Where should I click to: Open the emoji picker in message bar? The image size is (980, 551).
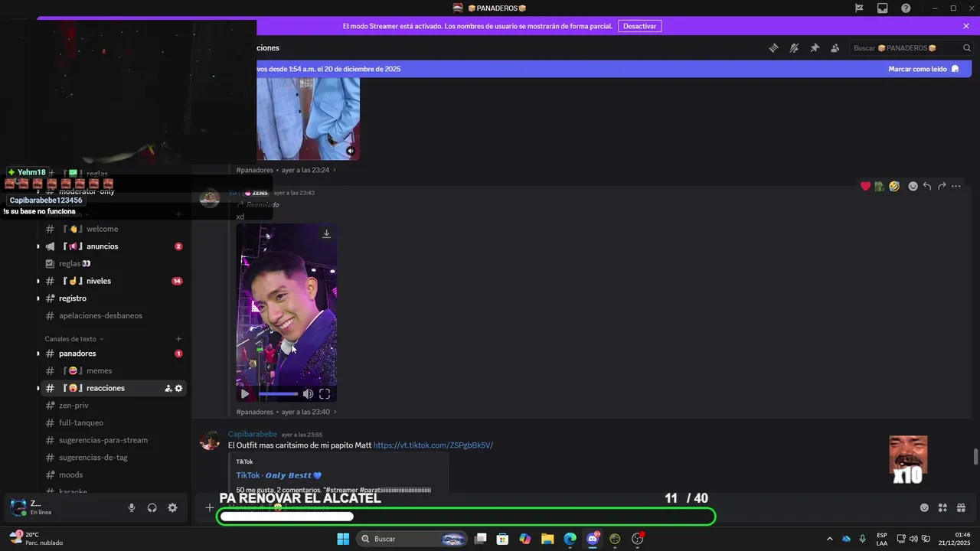pos(924,507)
